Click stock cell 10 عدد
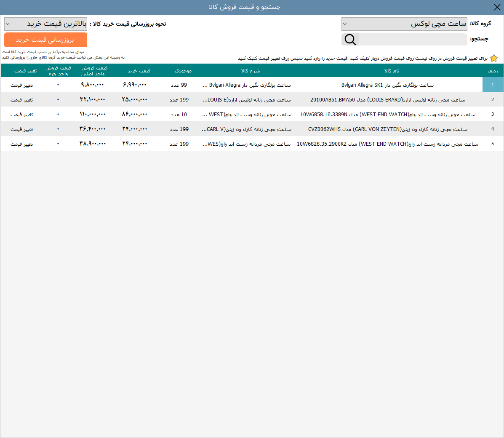 pyautogui.click(x=179, y=115)
